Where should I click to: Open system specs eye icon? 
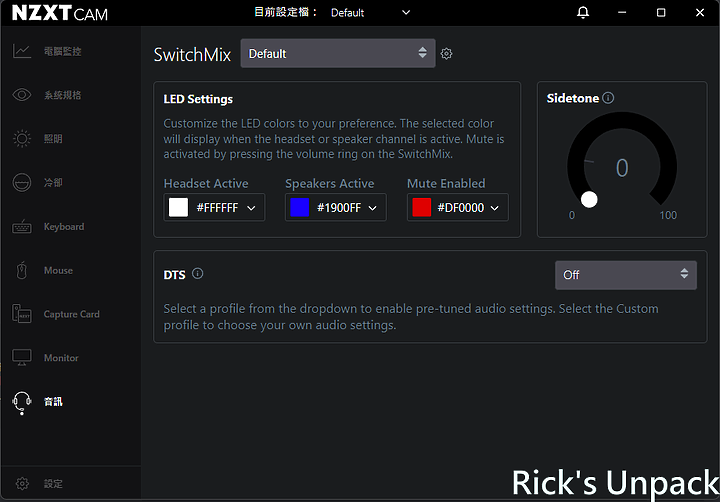(x=22, y=95)
